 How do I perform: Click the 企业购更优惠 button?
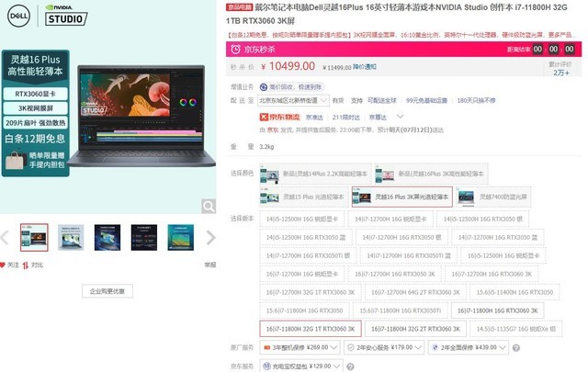click(107, 291)
